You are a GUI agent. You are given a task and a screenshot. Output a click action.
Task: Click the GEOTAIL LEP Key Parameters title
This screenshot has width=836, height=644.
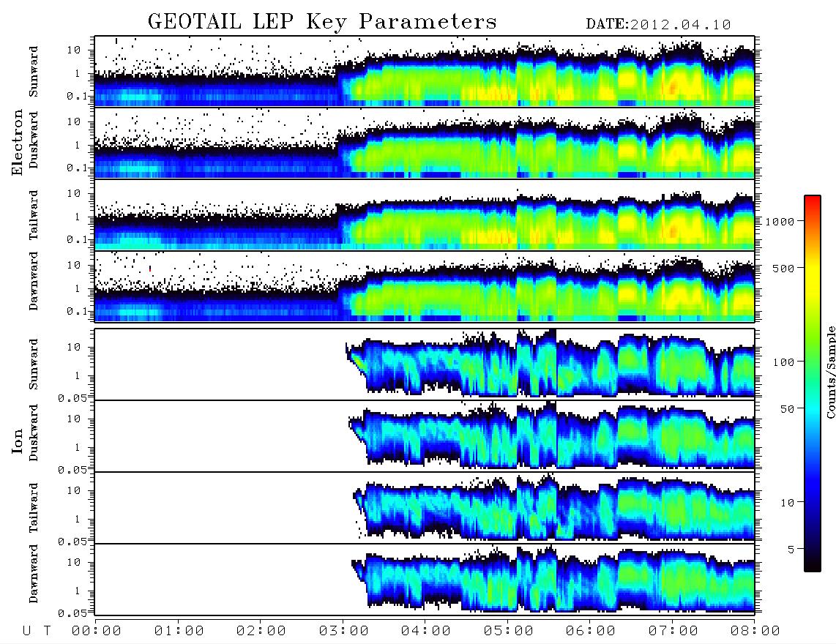322,22
